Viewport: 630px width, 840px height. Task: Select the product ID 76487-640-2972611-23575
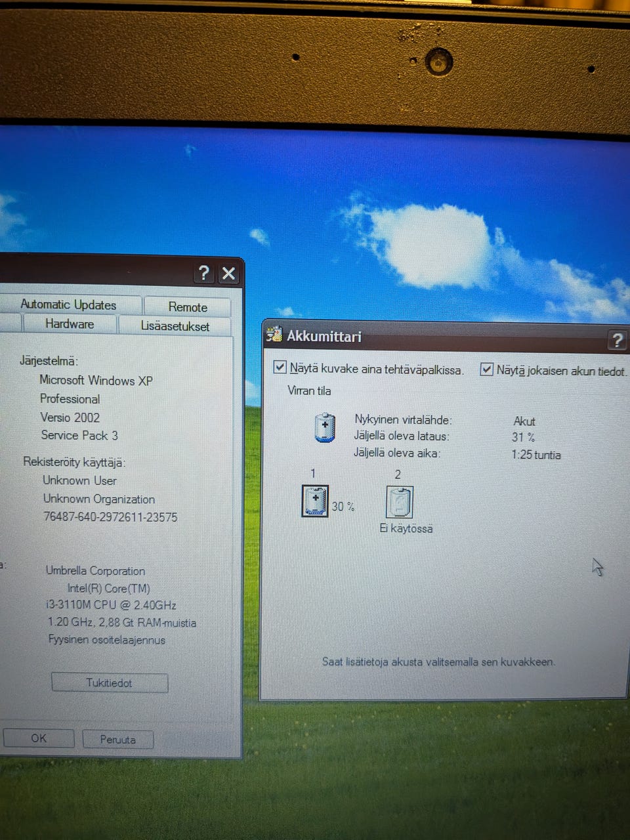110,517
